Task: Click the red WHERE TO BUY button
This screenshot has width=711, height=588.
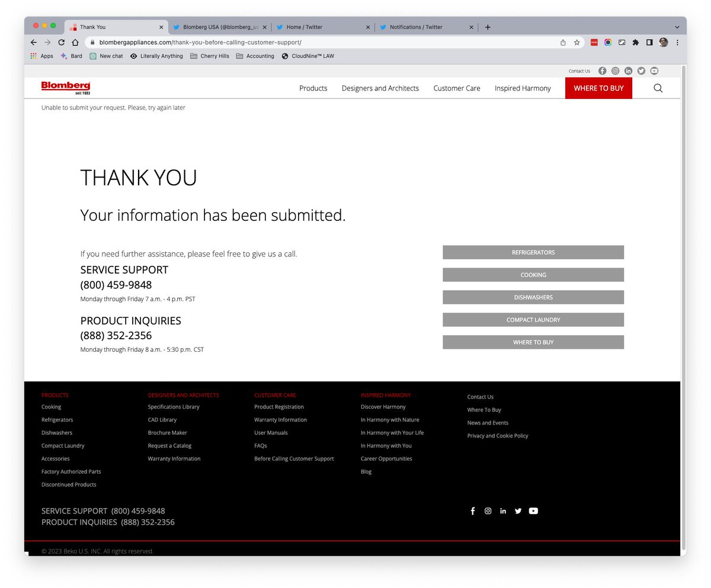Action: (598, 88)
